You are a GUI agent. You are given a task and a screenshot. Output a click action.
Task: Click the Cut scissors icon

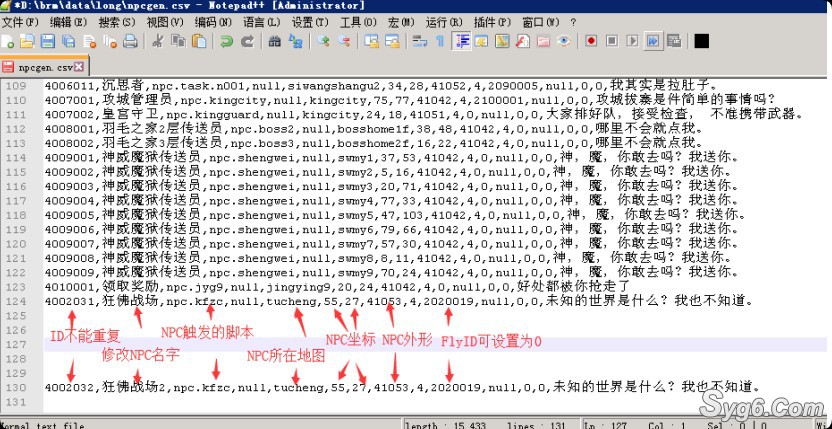(x=157, y=41)
